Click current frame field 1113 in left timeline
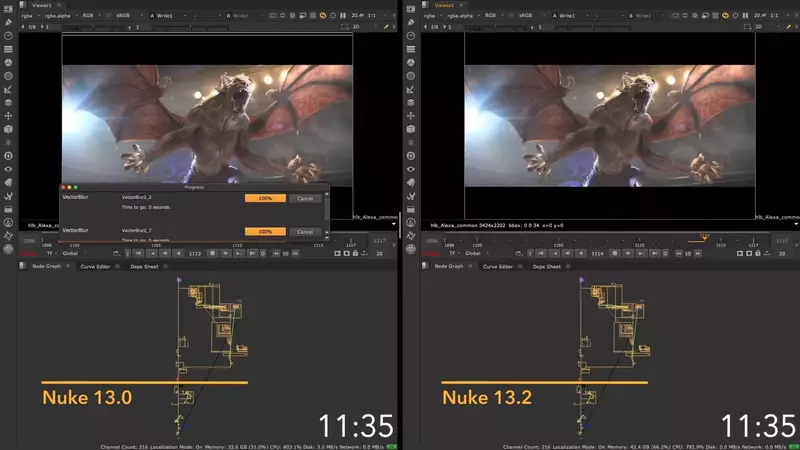Screen dimensions: 800x450 [x=195, y=254]
